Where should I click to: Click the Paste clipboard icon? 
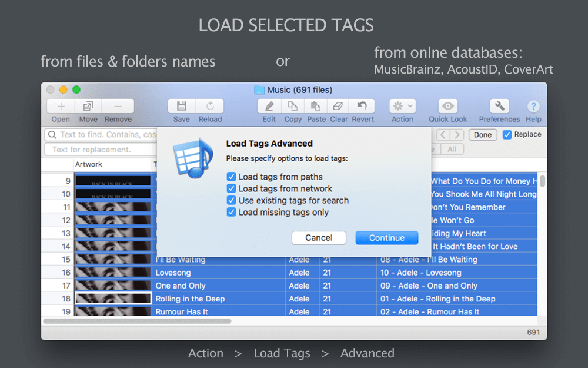pyautogui.click(x=316, y=107)
